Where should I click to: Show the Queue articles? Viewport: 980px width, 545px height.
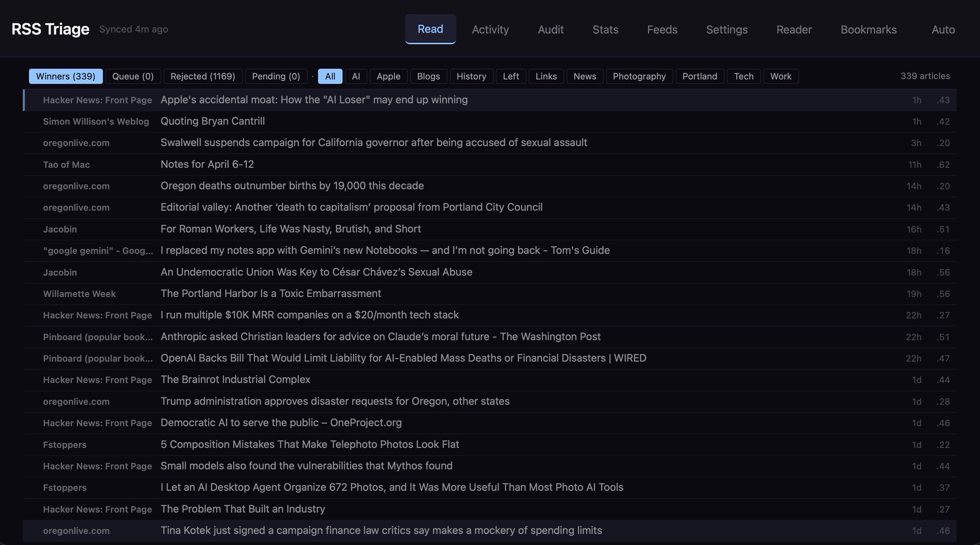tap(132, 76)
